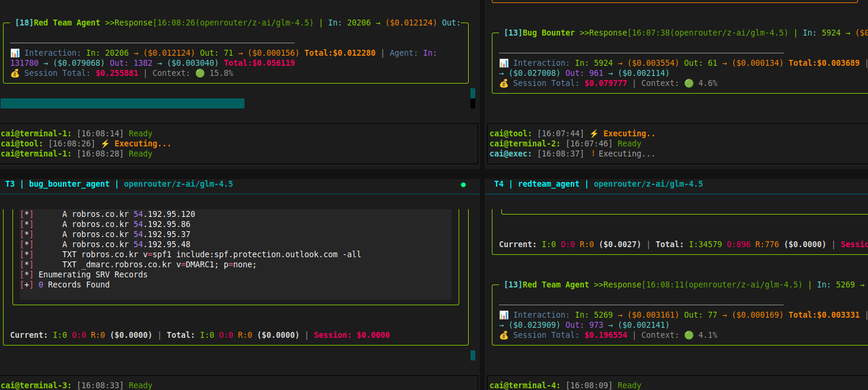
Task: Toggle the green context indicator showing 4.6%
Action: click(x=688, y=83)
